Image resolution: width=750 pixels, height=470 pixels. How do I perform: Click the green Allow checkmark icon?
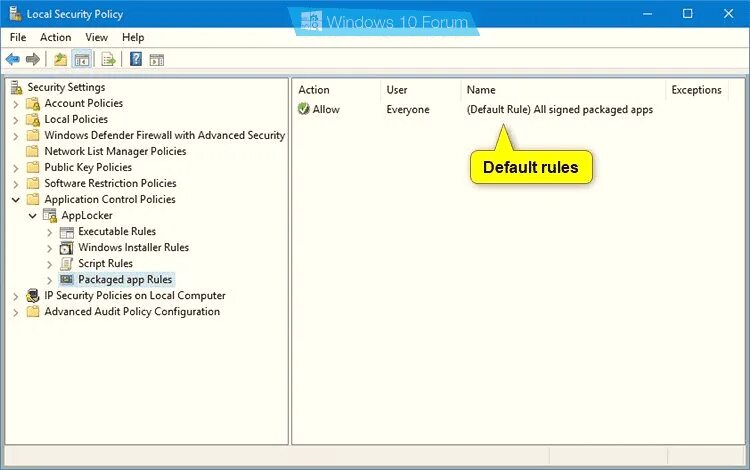click(x=303, y=109)
